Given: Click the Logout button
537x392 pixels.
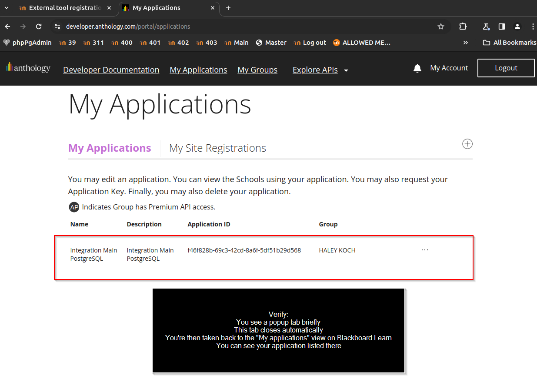Looking at the screenshot, I should pyautogui.click(x=506, y=68).
